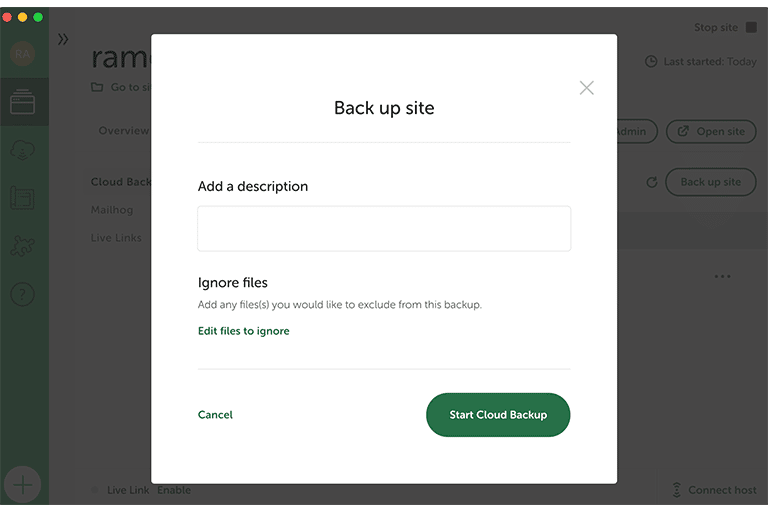The image size is (768, 512).
Task: Enable the Live Link
Action: 174,490
